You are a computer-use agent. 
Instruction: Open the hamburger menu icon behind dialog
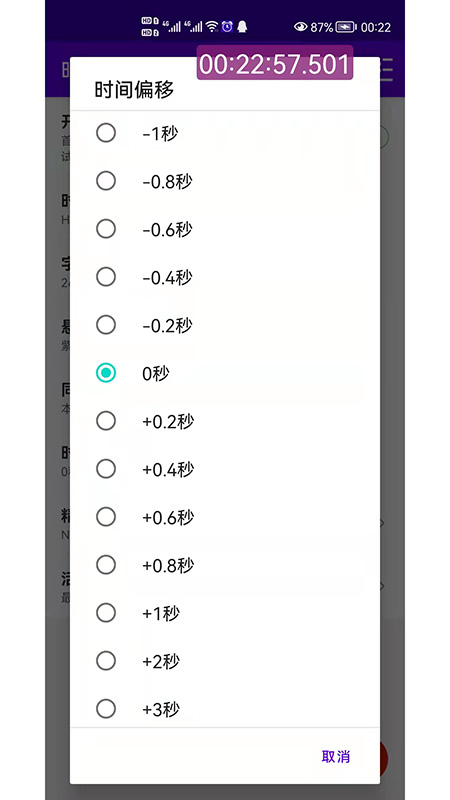coord(387,70)
